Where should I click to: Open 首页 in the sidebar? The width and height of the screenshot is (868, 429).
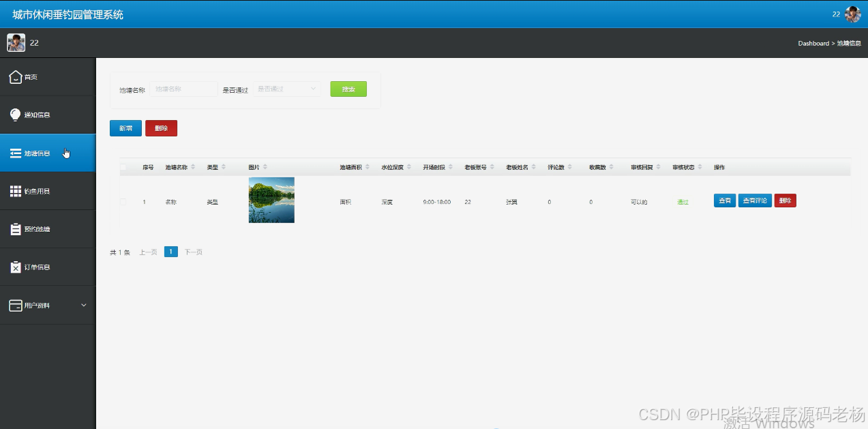48,77
